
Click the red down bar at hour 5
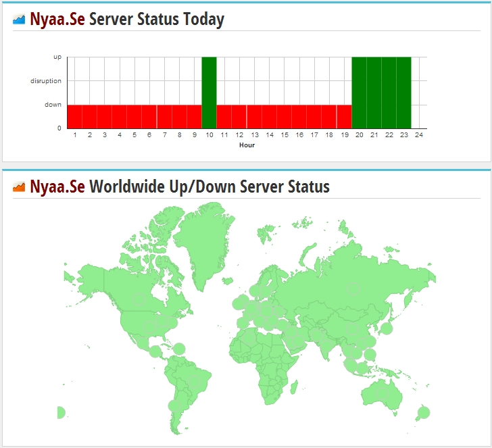[x=134, y=117]
